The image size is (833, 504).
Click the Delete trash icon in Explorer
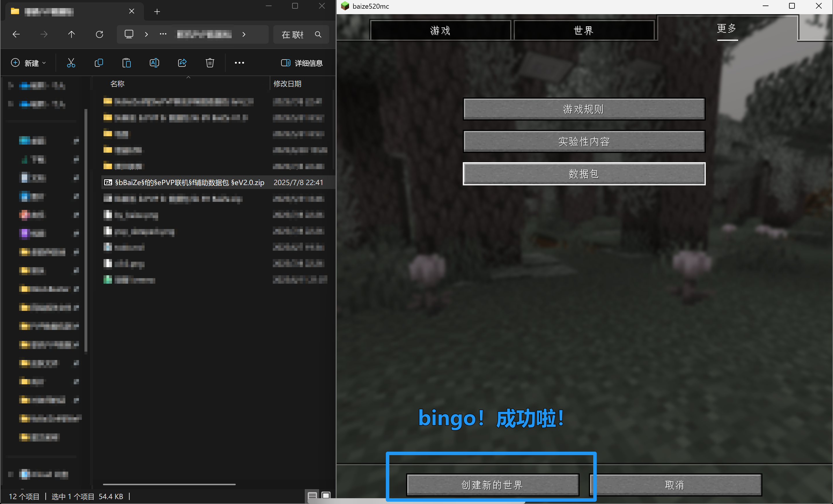click(210, 63)
